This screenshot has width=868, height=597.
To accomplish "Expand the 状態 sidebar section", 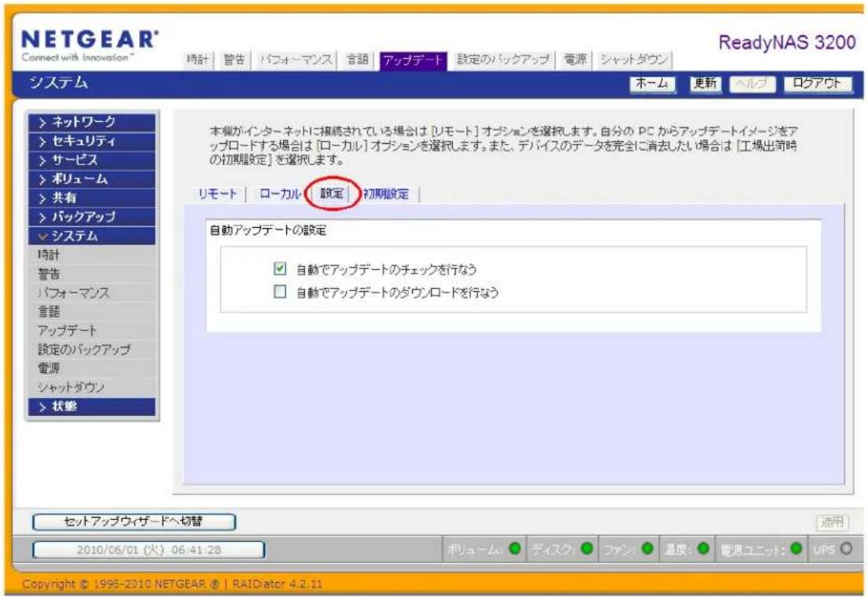I will click(92, 406).
